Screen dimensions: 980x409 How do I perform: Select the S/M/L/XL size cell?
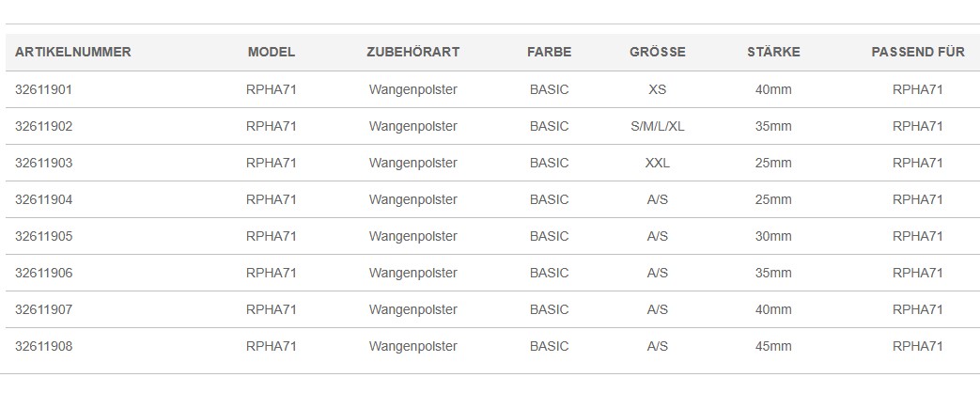[x=658, y=126]
